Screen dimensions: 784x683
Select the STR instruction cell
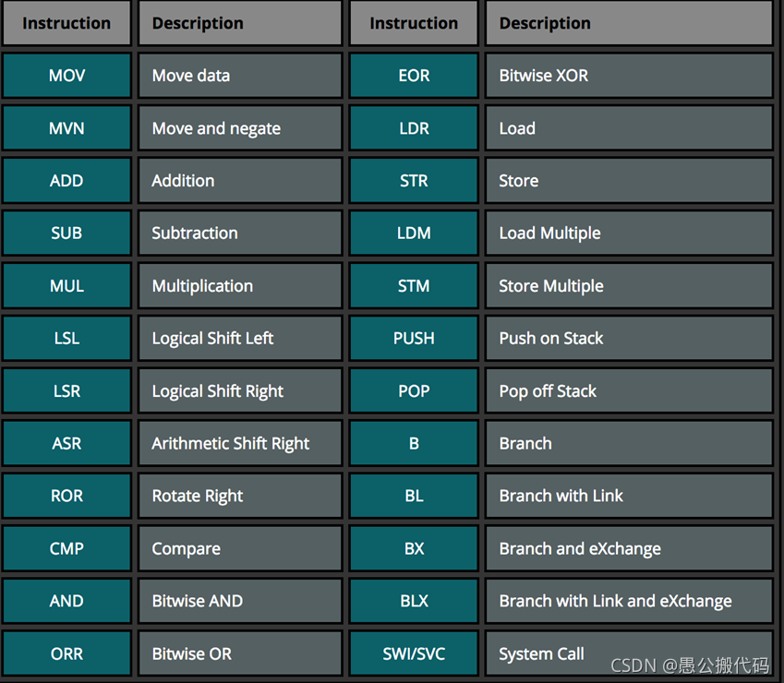(414, 181)
